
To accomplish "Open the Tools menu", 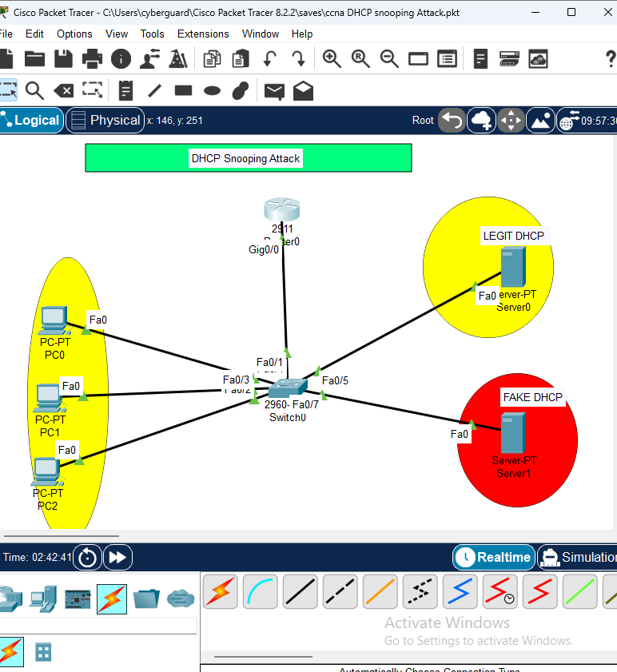I will [152, 34].
